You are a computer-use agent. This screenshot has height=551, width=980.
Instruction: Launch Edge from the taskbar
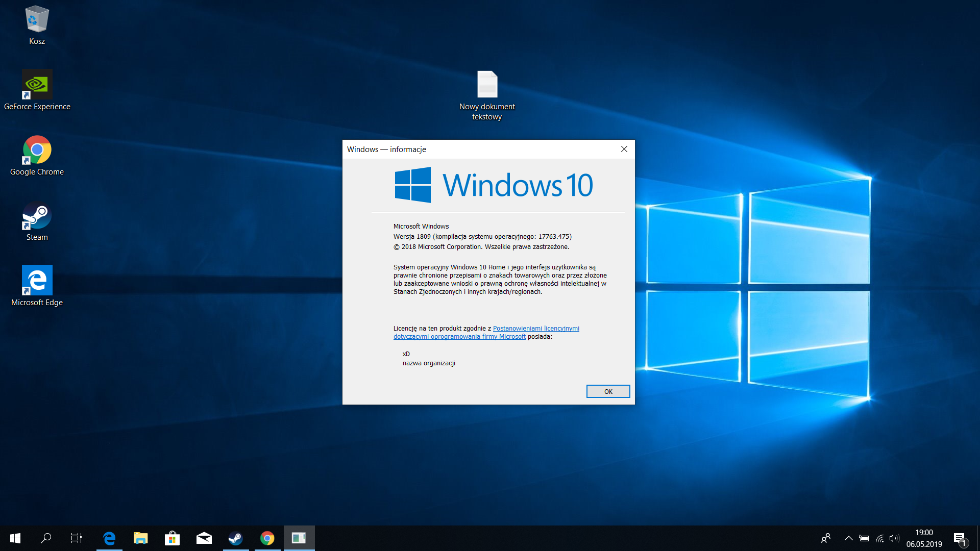(109, 538)
